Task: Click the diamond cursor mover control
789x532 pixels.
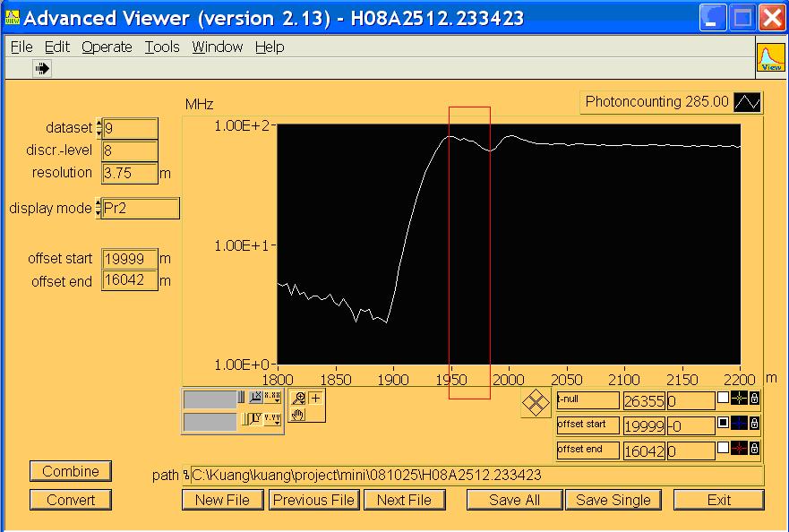Action: tap(536, 403)
